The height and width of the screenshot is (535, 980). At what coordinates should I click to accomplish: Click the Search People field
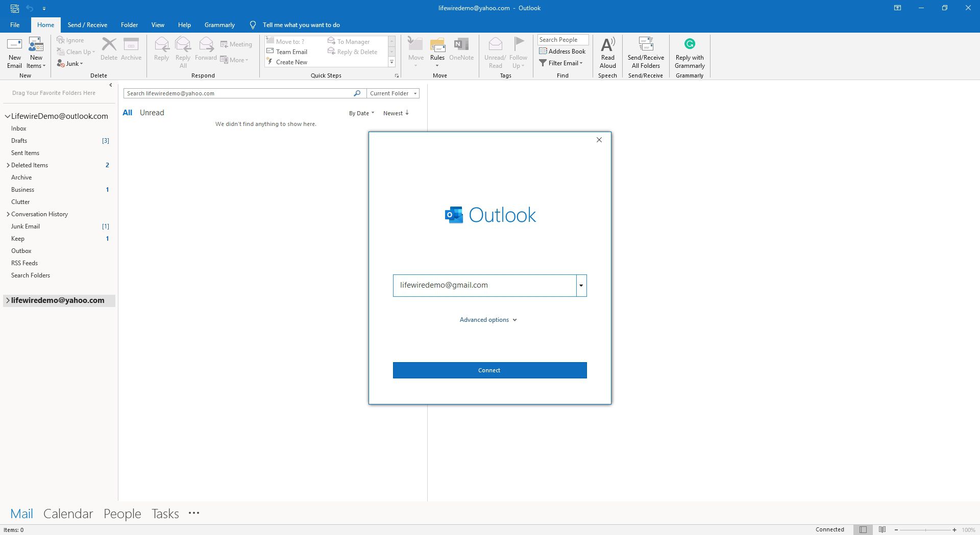[x=562, y=40]
